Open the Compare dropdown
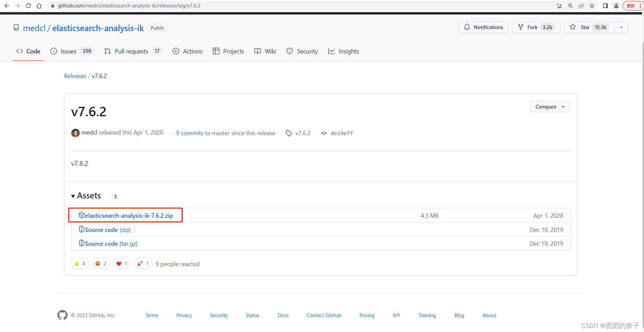Viewport: 644px width, 332px height. [x=550, y=106]
